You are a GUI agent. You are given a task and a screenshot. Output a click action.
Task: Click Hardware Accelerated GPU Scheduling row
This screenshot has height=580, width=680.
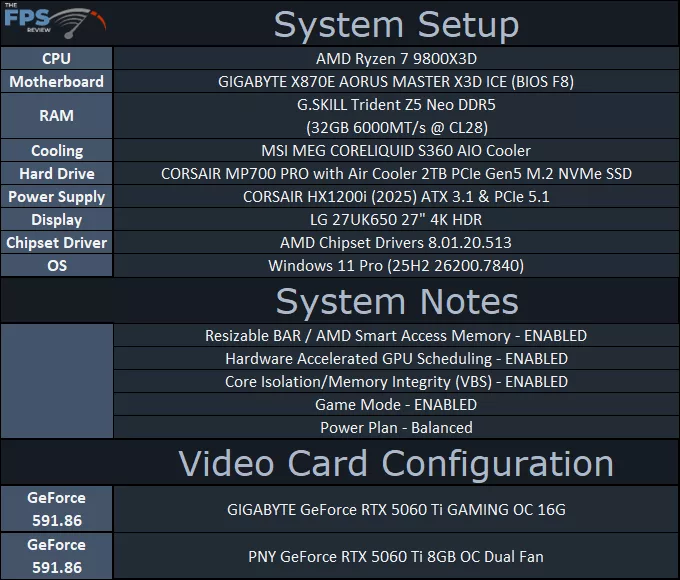[x=396, y=359]
